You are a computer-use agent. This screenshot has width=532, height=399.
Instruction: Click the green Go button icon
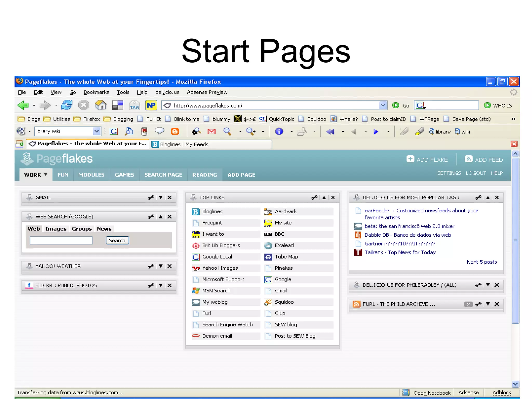[x=396, y=105]
